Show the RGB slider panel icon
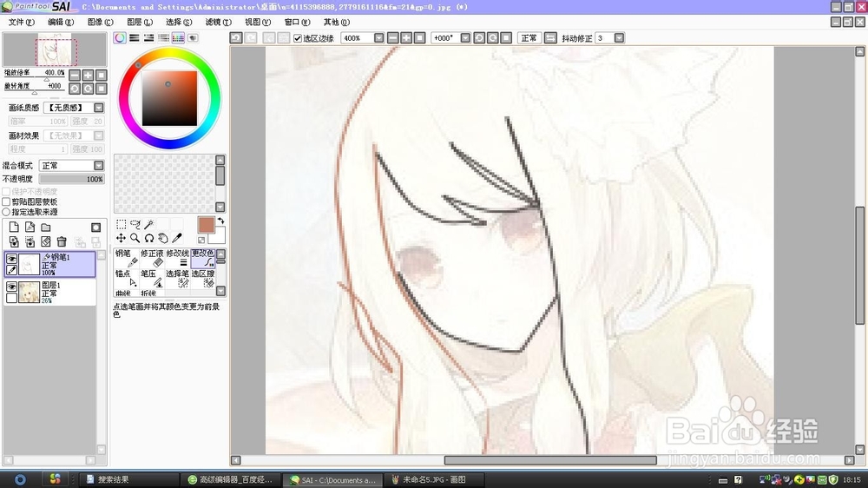The image size is (868, 488). [135, 37]
